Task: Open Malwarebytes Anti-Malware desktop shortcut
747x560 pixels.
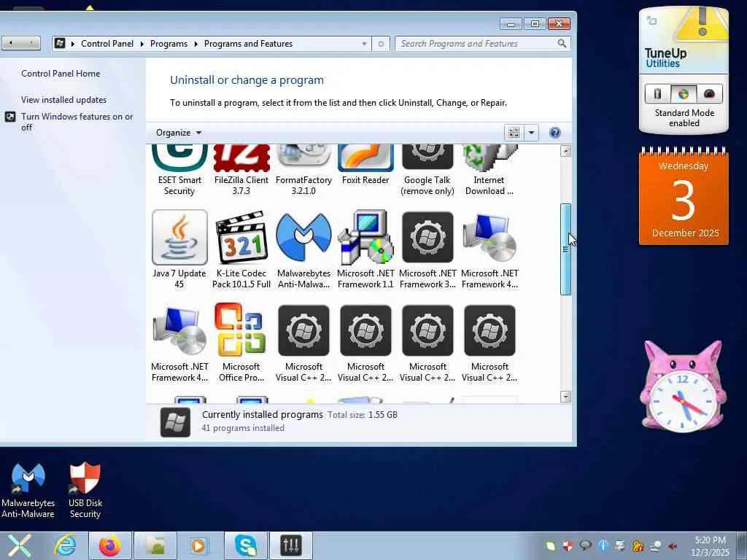Action: pyautogui.click(x=28, y=489)
